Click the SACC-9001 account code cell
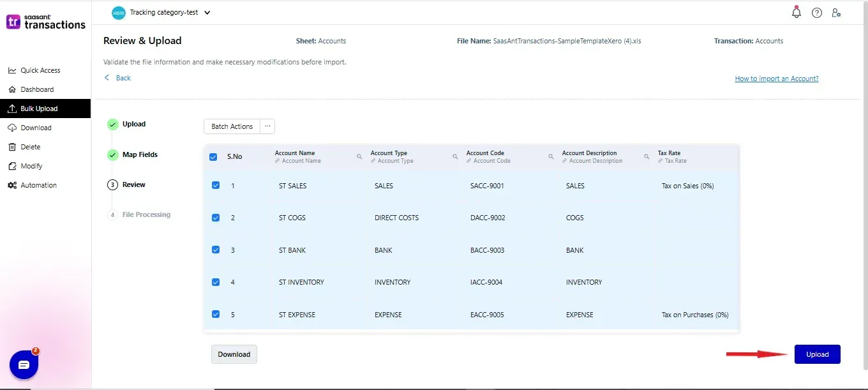The width and height of the screenshot is (868, 390). click(487, 186)
